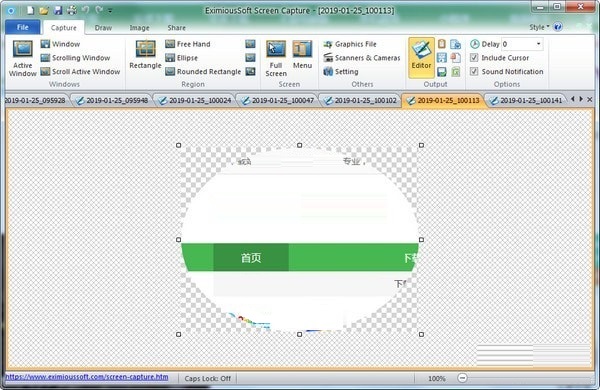
Task: Click unlabeled region icon beside Rounded Rectangle
Action: (250, 72)
